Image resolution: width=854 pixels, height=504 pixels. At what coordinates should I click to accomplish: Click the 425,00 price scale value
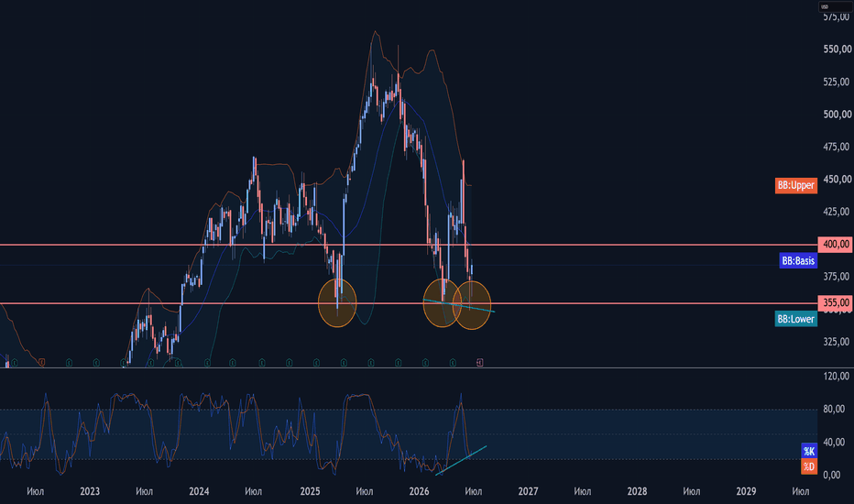[x=838, y=212]
